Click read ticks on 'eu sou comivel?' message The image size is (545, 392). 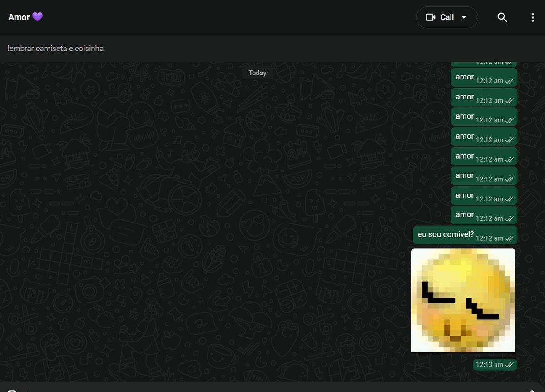pyautogui.click(x=509, y=238)
